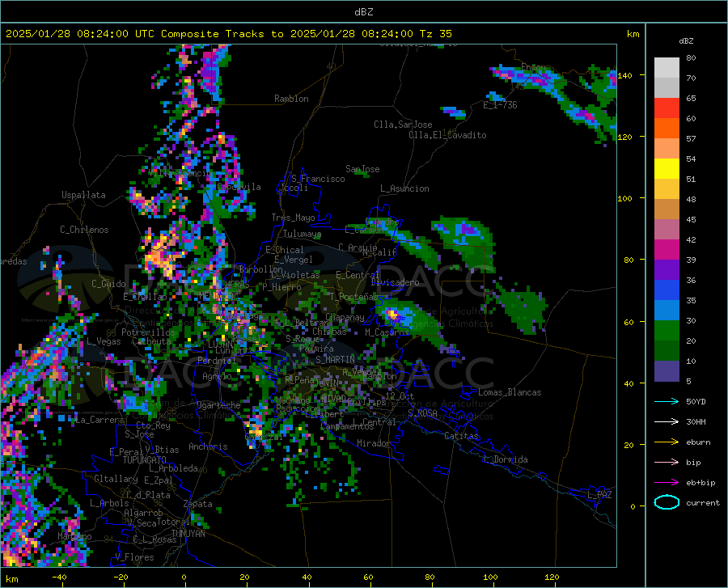Viewport: 728px width, 588px height.
Task: Click the 39 dBZ purple legend swatch
Action: tap(667, 270)
